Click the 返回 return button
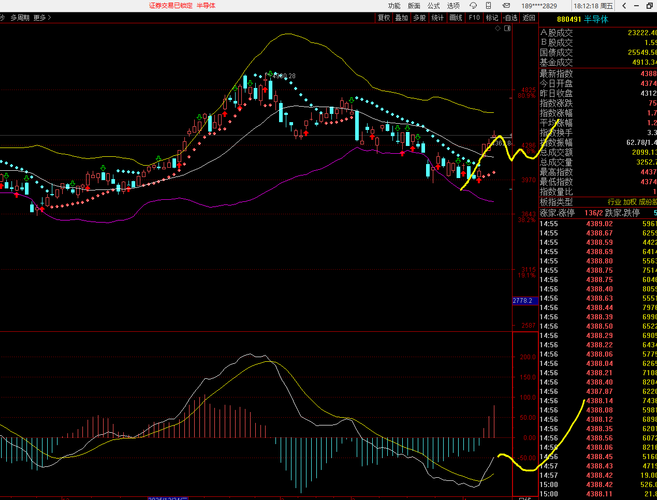This screenshot has height=500, width=657. (529, 18)
